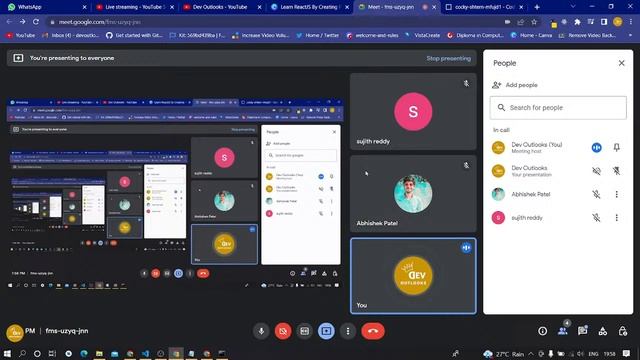
Task: Select Abhishek Patel video tile
Action: coord(413,194)
